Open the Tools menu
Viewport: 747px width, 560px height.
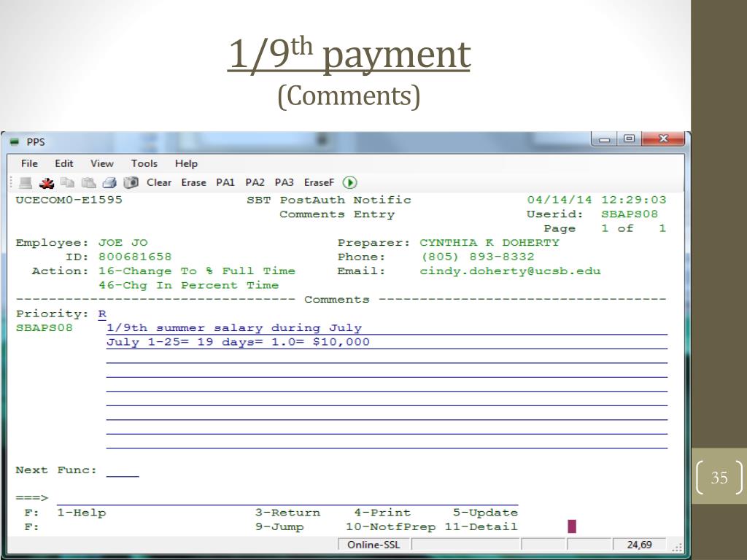click(x=144, y=163)
